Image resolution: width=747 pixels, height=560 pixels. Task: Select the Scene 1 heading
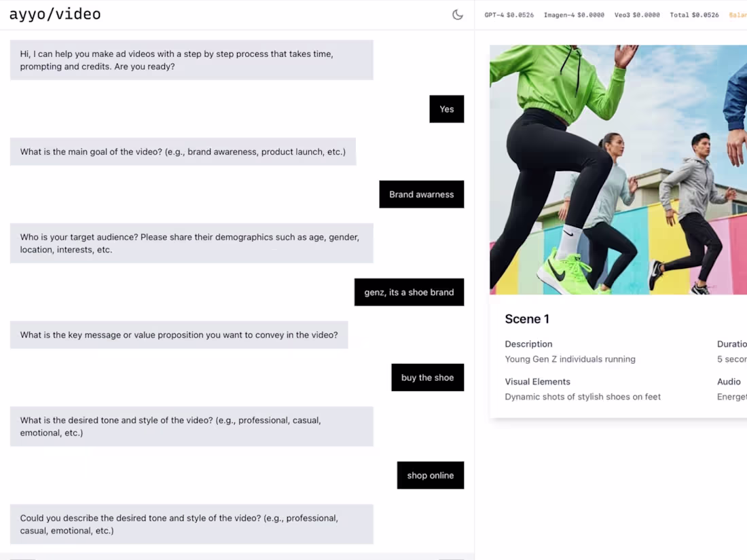527,319
